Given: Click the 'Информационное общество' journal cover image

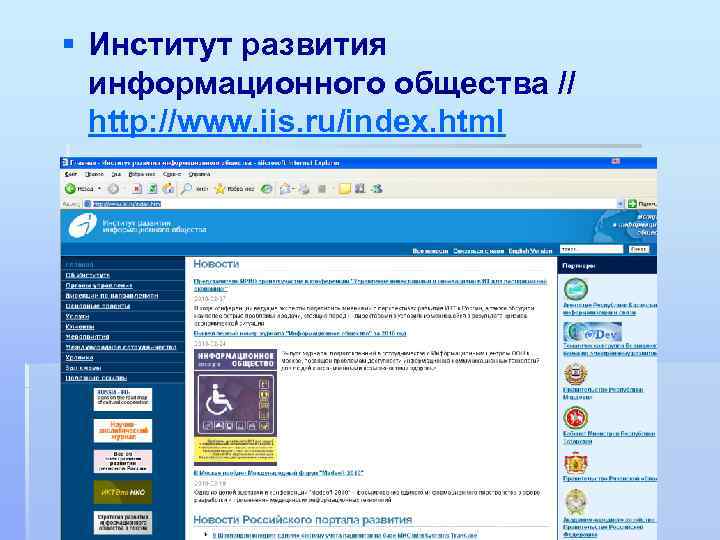Looking at the screenshot, I should [236, 407].
